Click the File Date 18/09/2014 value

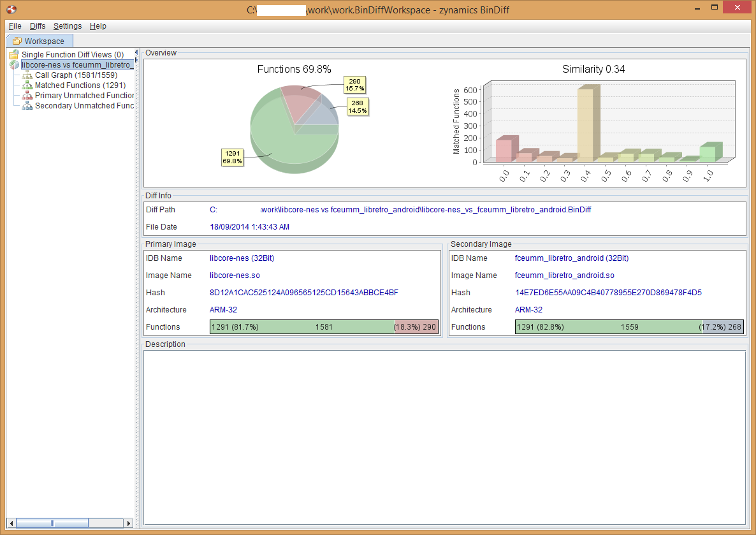pyautogui.click(x=250, y=227)
